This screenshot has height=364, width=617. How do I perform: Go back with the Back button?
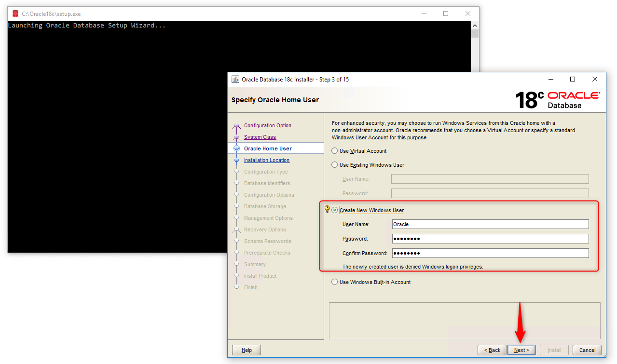492,350
